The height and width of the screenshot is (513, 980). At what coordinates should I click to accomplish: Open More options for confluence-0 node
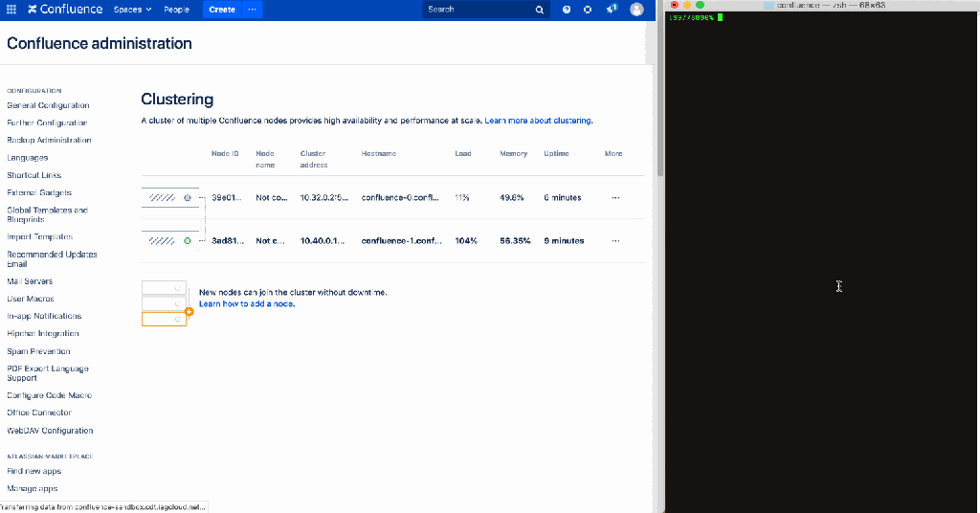point(615,197)
